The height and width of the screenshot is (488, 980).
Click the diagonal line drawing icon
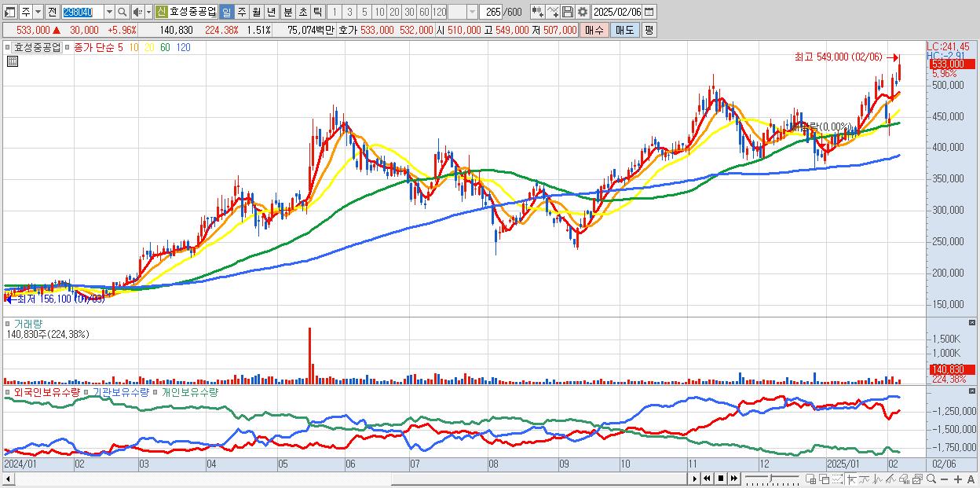[x=891, y=479]
